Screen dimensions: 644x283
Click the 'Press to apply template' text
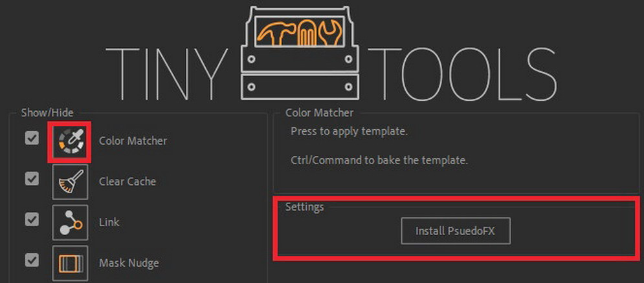349,131
